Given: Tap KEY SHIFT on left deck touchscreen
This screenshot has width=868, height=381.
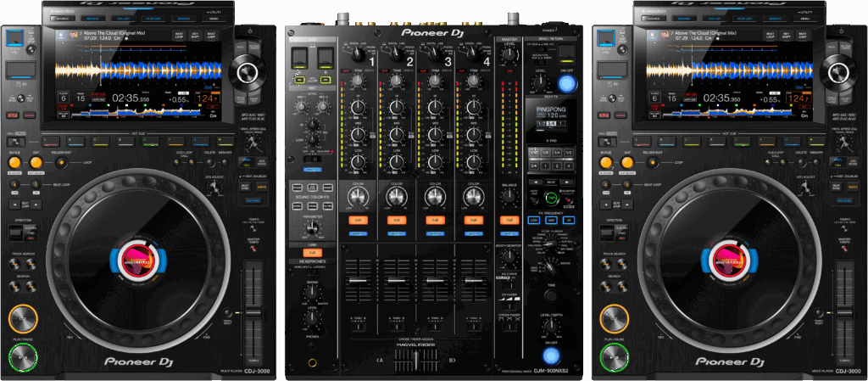Looking at the screenshot, I should (x=195, y=36).
